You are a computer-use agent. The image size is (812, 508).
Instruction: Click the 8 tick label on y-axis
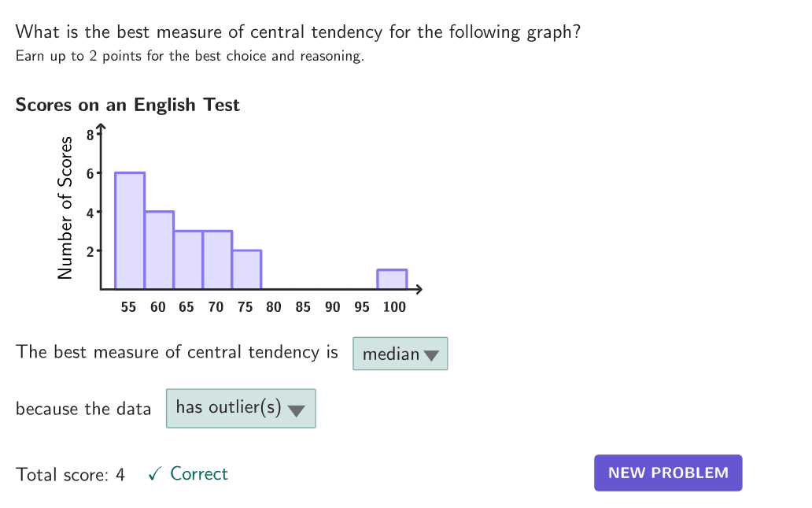point(90,135)
